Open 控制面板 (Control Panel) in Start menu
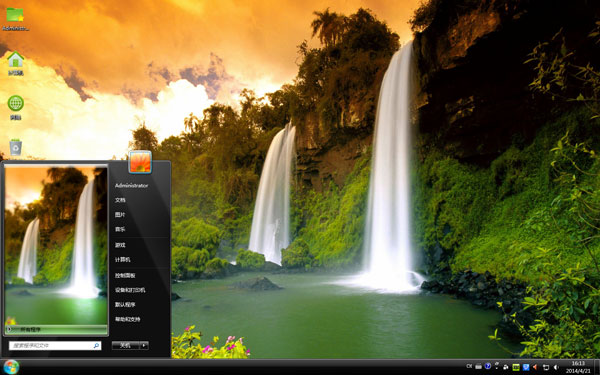Image resolution: width=600 pixels, height=375 pixels. (x=125, y=275)
